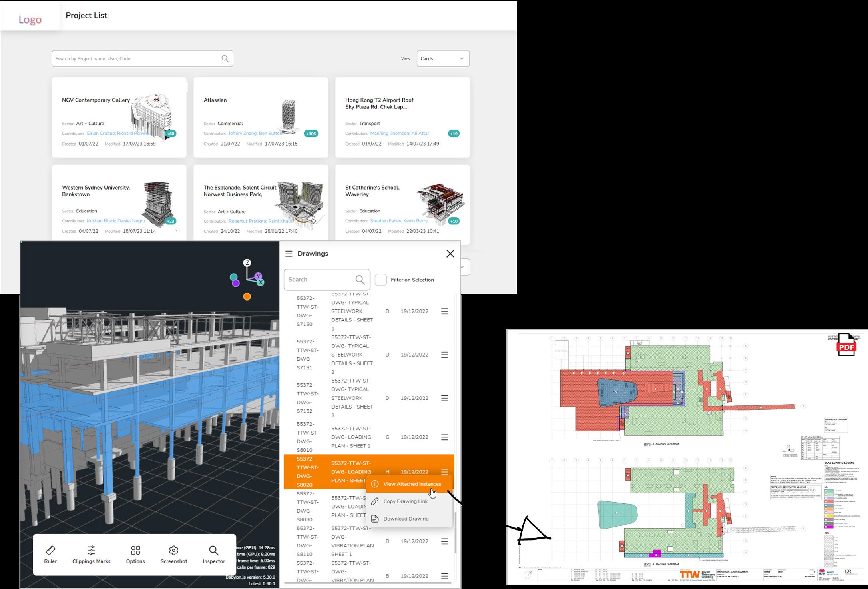This screenshot has width=868, height=589.
Task: Open the Cards view dropdown
Action: [x=443, y=59]
